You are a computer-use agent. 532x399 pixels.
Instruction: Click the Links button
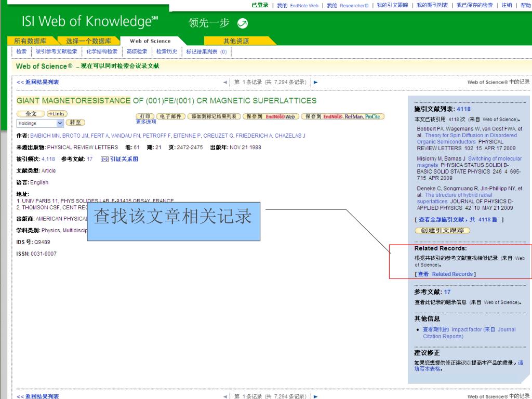coord(57,114)
